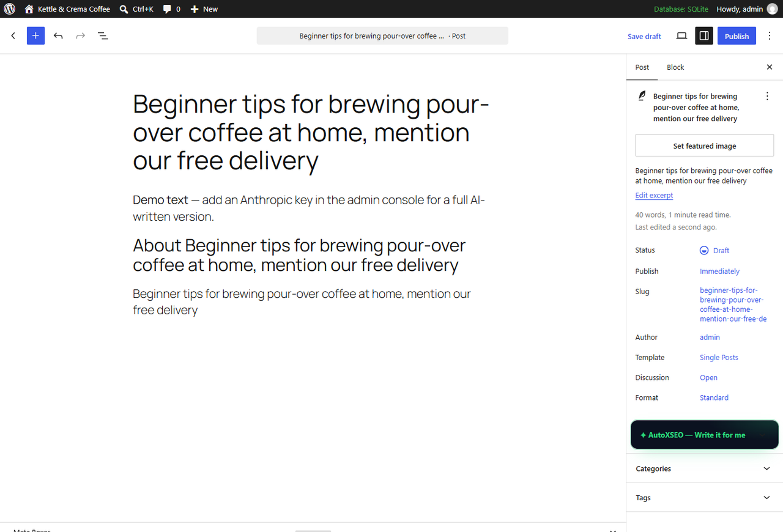
Task: Click the feather post icon in sidebar
Action: click(x=642, y=96)
